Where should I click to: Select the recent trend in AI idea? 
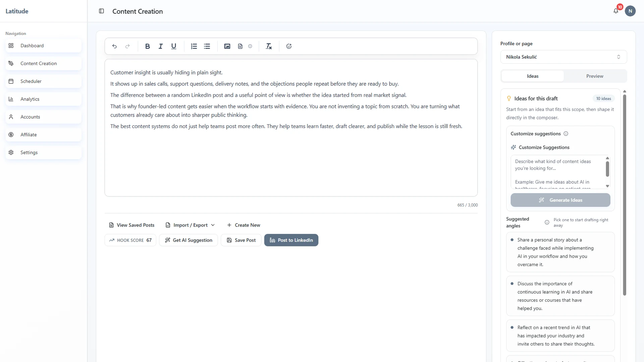560,336
